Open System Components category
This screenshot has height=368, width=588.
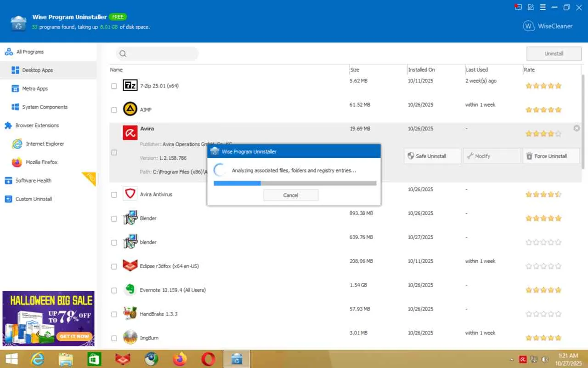tap(48, 107)
